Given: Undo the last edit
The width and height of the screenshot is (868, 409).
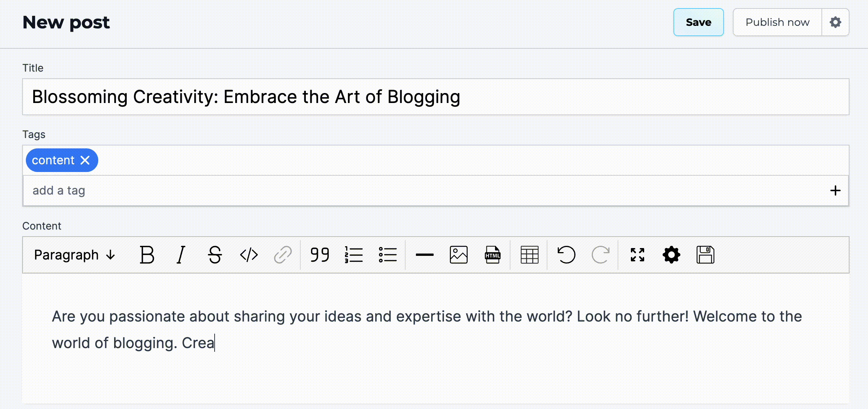Looking at the screenshot, I should point(566,255).
